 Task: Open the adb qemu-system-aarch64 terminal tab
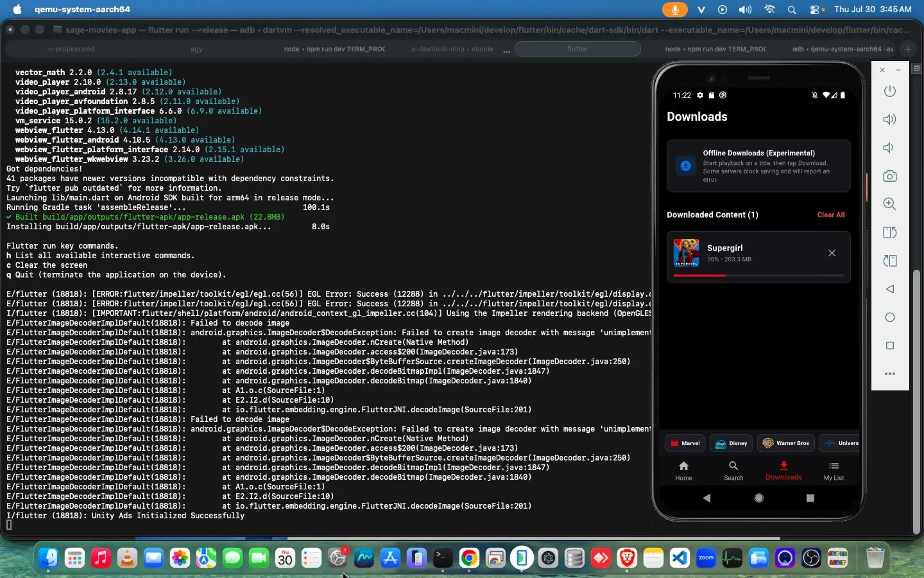[x=843, y=49]
